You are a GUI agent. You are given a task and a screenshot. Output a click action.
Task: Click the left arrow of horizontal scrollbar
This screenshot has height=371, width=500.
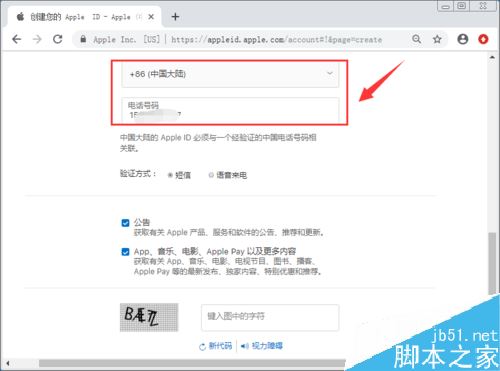pyautogui.click(x=8, y=363)
